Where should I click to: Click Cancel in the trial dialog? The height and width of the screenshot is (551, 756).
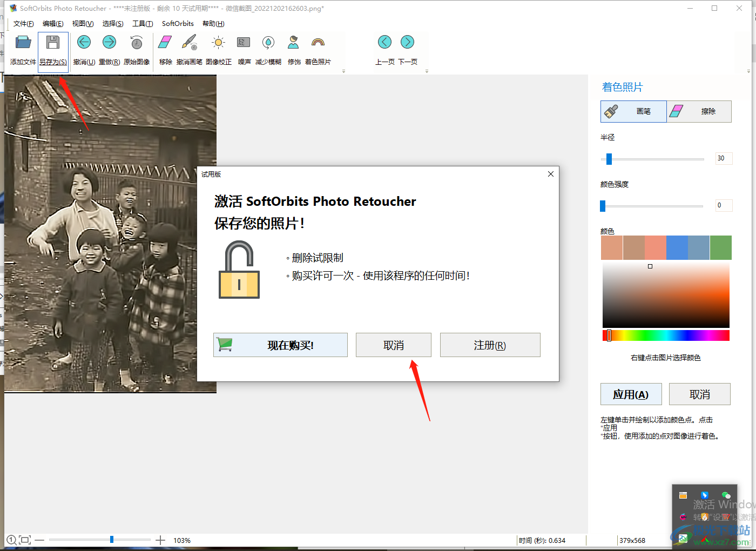(x=394, y=345)
